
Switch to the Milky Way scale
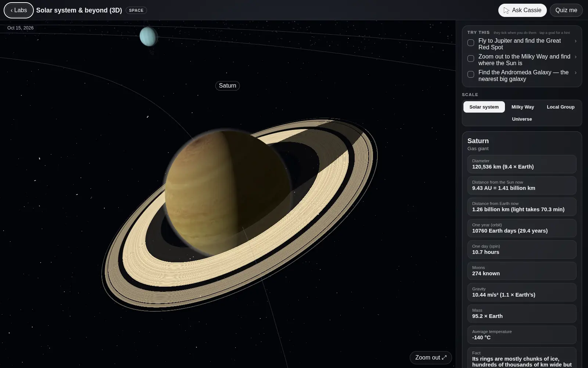coord(523,107)
